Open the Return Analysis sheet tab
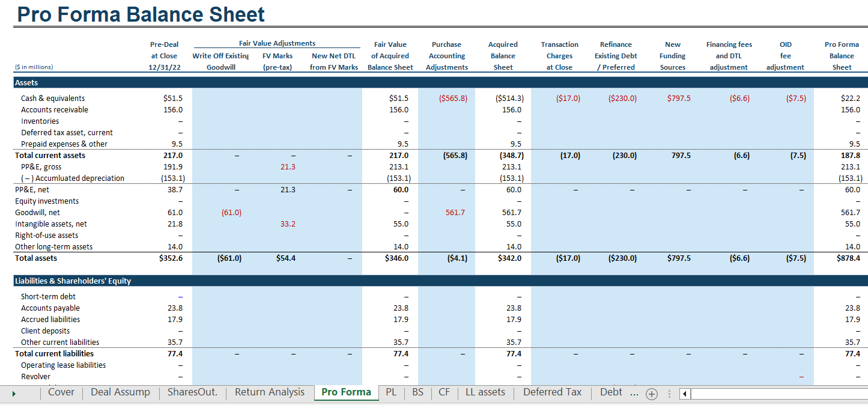868x405 pixels. [270, 392]
